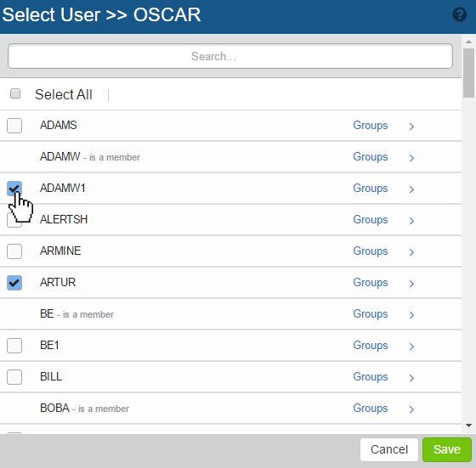Expand the chevron for ADAMW member row
476x468 pixels.
[x=411, y=158]
